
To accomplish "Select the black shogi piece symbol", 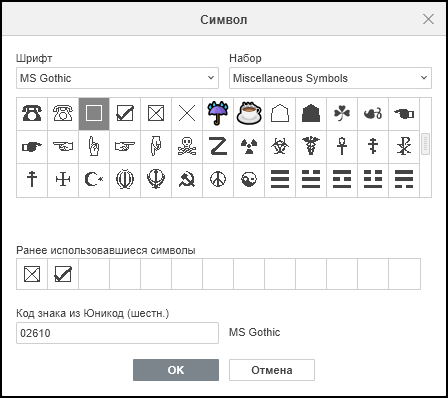I will pyautogui.click(x=311, y=114).
